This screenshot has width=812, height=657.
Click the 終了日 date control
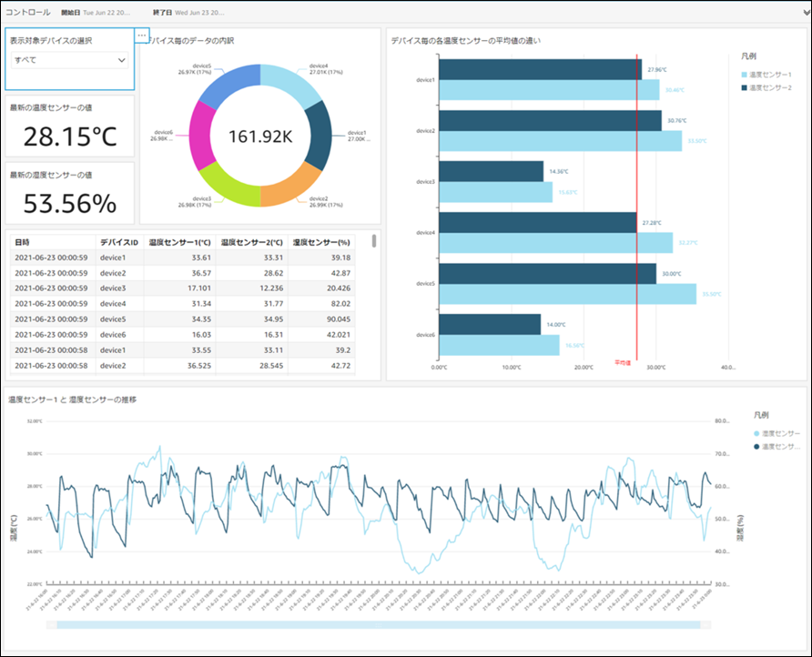tap(188, 13)
